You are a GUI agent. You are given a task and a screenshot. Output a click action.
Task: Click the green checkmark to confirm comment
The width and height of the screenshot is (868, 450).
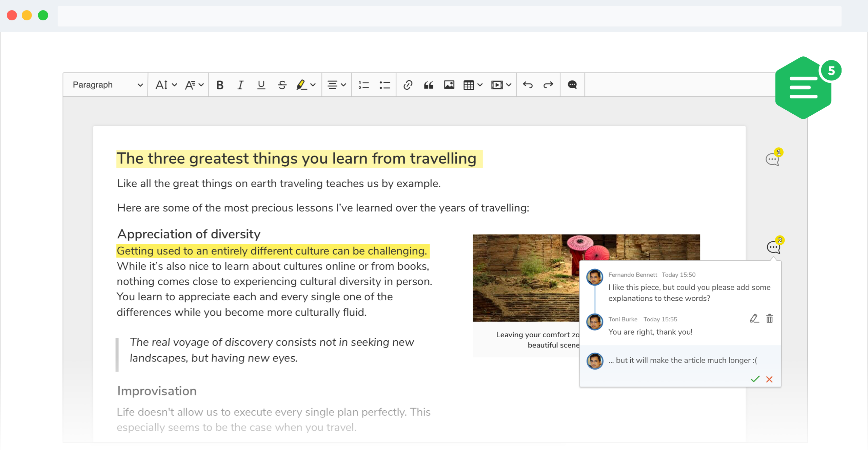pos(754,379)
